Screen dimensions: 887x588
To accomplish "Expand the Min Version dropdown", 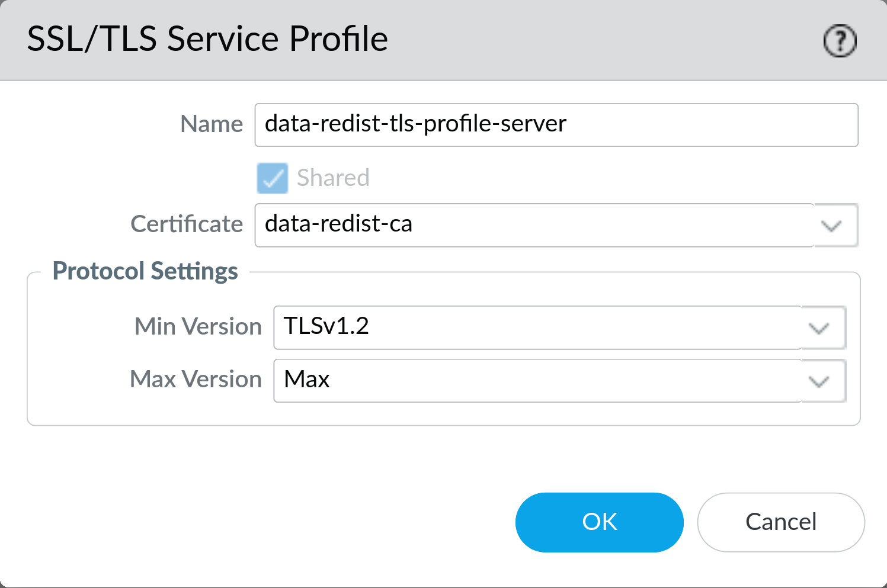I will pos(820,327).
